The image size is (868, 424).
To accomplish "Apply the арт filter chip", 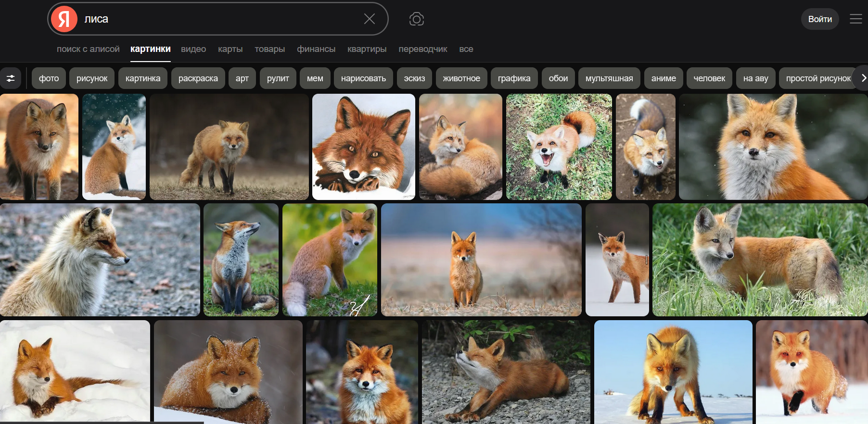I will pyautogui.click(x=242, y=78).
